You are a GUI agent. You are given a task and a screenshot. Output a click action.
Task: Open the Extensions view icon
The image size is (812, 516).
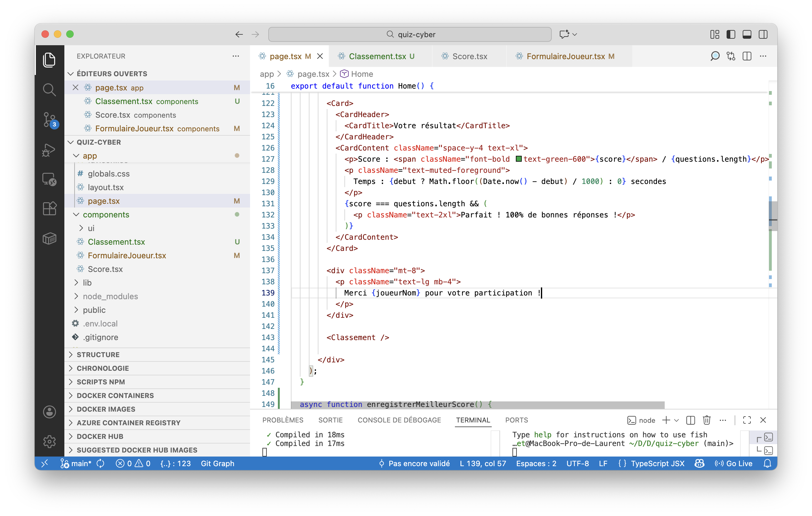49,208
